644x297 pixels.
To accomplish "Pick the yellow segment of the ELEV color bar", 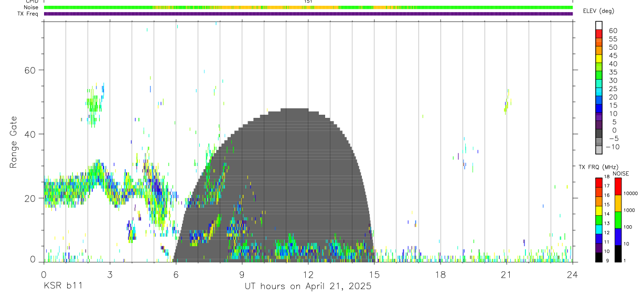I will [x=599, y=59].
